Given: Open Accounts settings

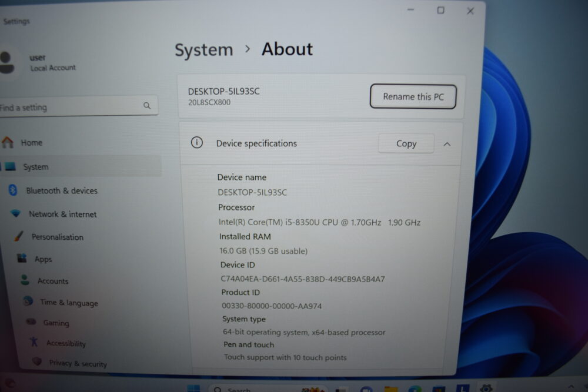Looking at the screenshot, I should tap(53, 281).
